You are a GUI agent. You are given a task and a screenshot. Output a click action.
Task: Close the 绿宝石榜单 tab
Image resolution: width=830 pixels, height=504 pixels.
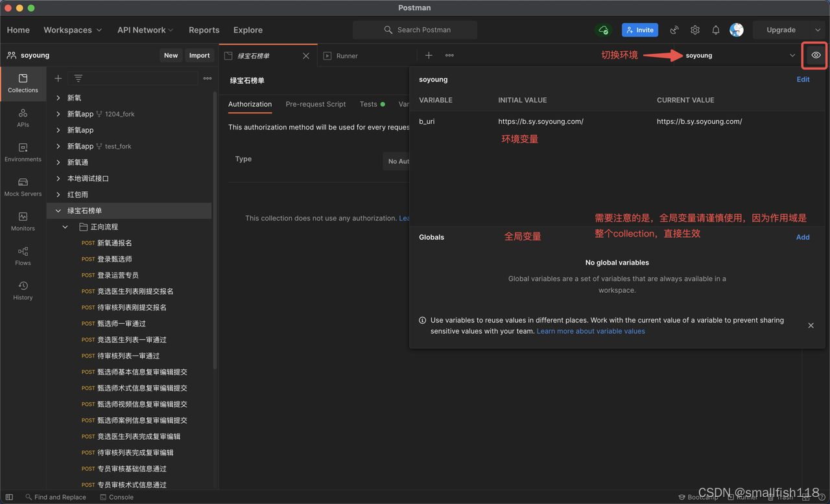306,56
